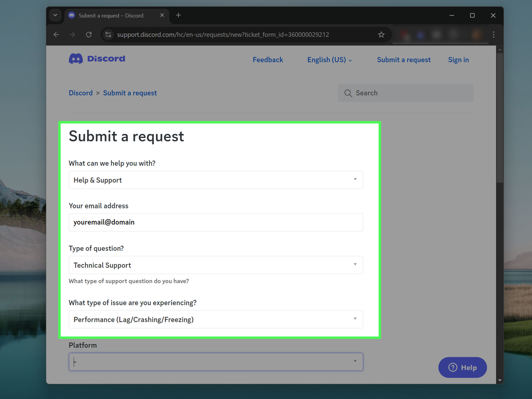Click the Discord logo in the page header
Screen dimensions: 532x399
click(97, 59)
